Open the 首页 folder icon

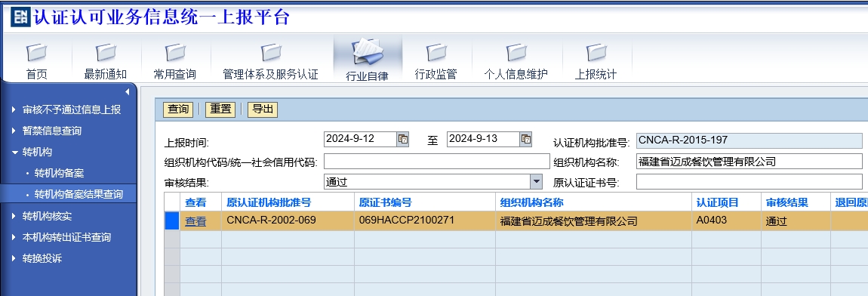tap(36, 53)
